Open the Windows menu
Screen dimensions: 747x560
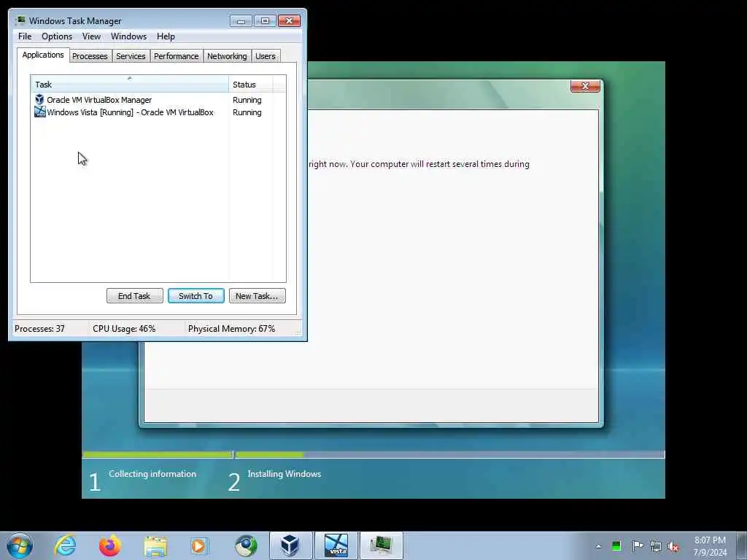pyautogui.click(x=128, y=36)
